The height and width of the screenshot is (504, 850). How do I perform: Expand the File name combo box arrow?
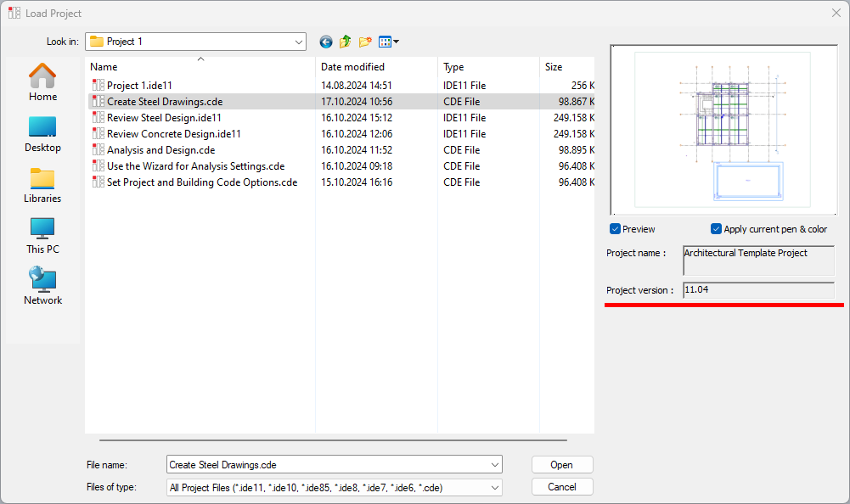(x=495, y=465)
